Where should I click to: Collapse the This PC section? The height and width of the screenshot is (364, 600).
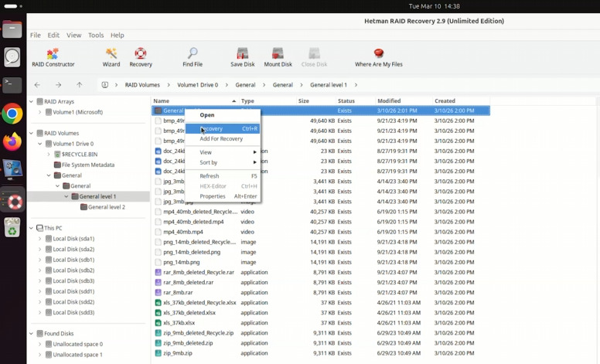pyautogui.click(x=31, y=228)
